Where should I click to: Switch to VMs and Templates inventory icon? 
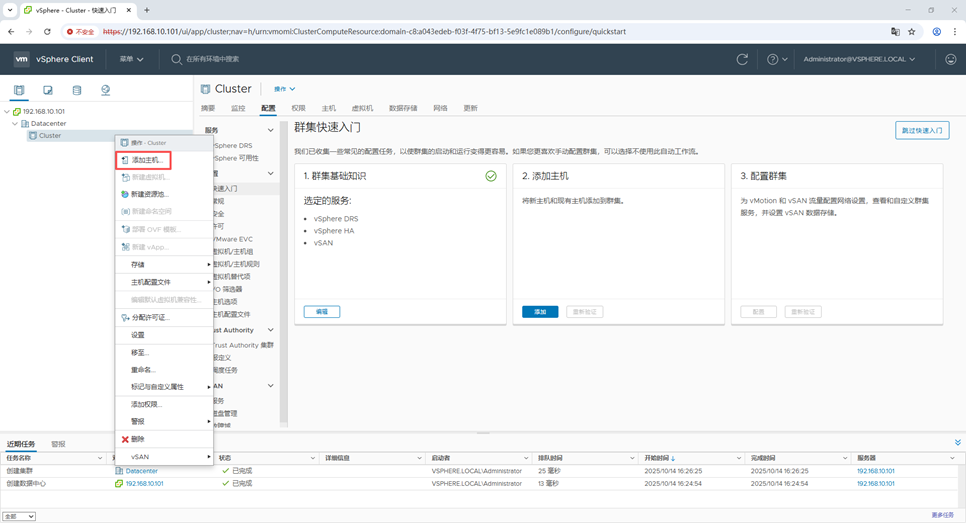point(48,90)
